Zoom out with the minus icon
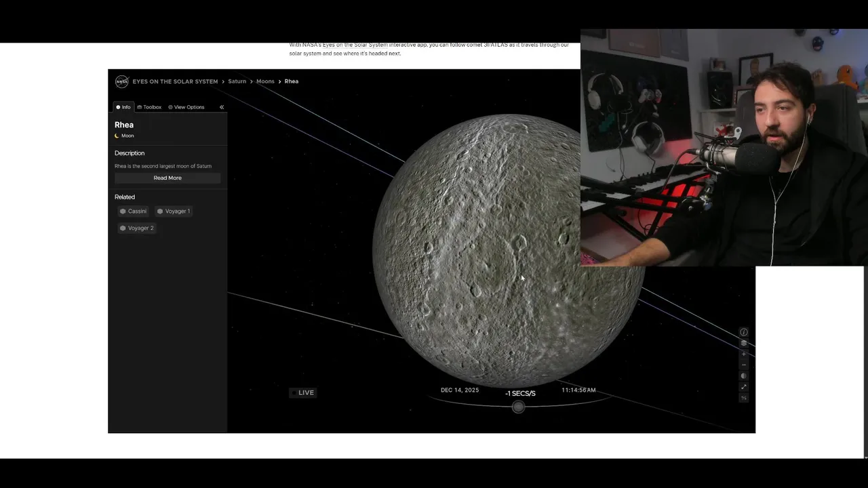868x488 pixels. tap(743, 365)
